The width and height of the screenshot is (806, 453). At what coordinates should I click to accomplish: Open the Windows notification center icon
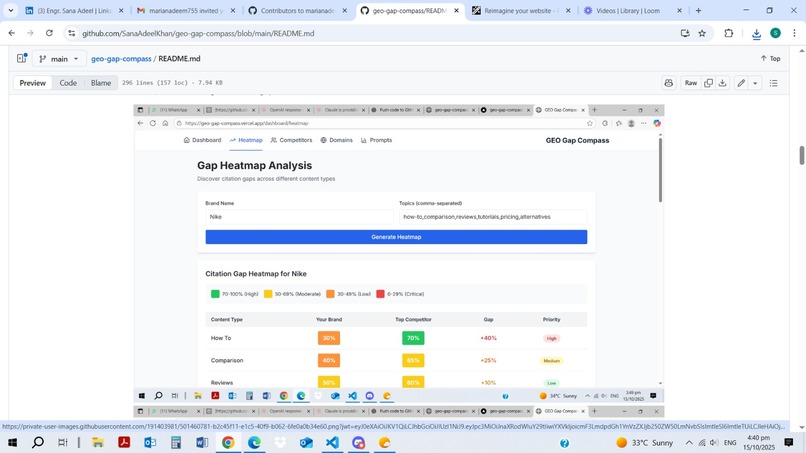click(x=789, y=443)
